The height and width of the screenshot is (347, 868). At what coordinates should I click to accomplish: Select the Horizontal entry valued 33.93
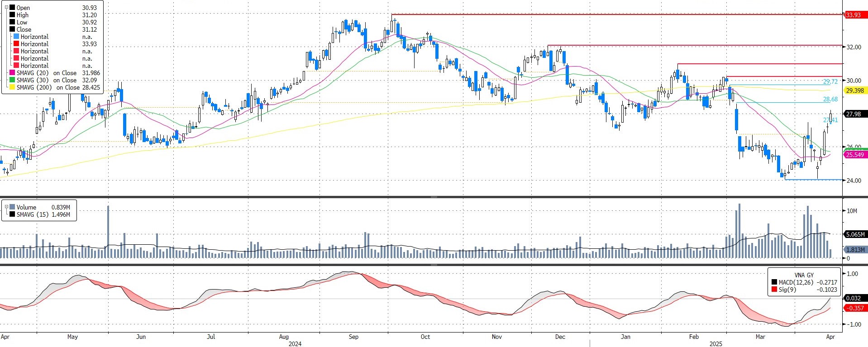[x=34, y=44]
